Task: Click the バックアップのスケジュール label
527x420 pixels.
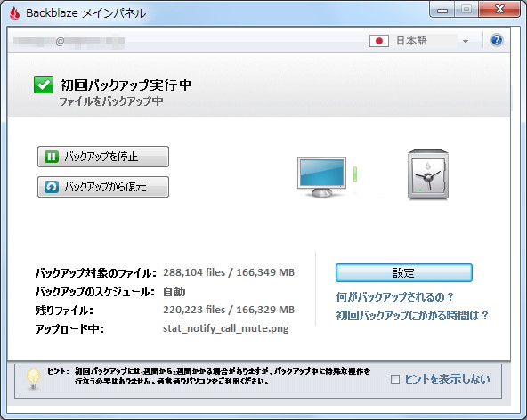Action: click(94, 292)
